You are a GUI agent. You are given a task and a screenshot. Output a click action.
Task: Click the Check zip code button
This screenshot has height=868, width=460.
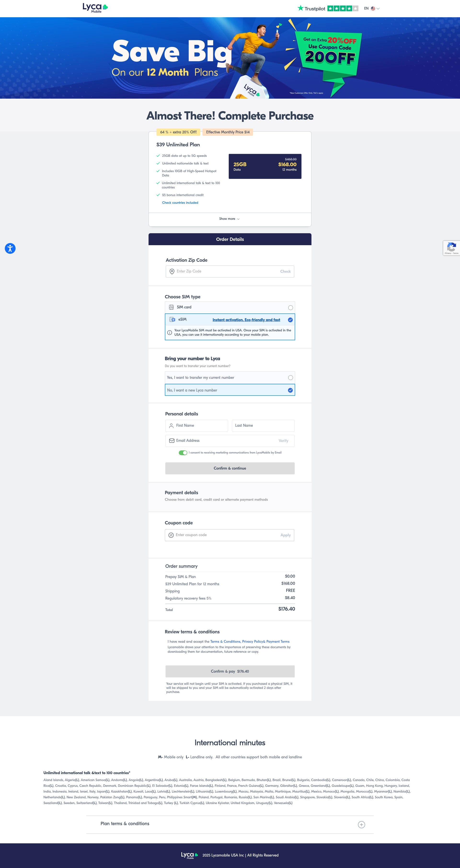pyautogui.click(x=285, y=271)
